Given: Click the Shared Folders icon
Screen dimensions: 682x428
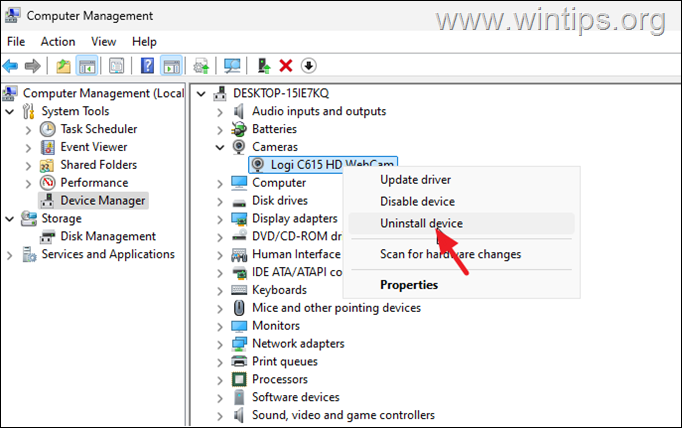Looking at the screenshot, I should (x=47, y=165).
